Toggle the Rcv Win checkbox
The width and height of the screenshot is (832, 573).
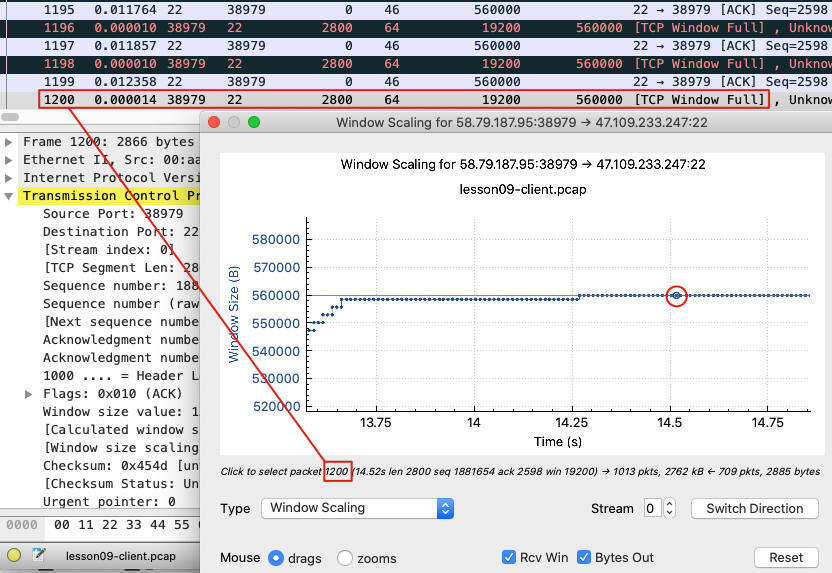point(510,557)
